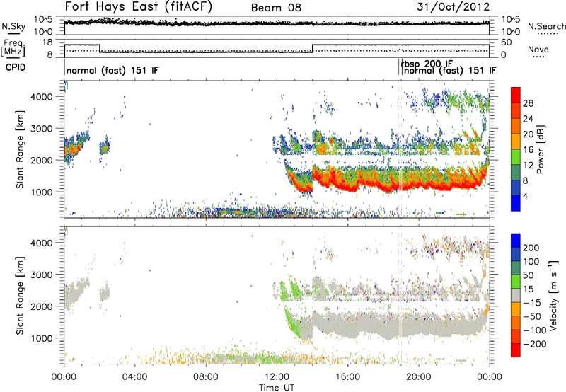Click the 'Beam 08' label
Image resolution: width=566 pixels, height=392 pixels.
[x=276, y=8]
